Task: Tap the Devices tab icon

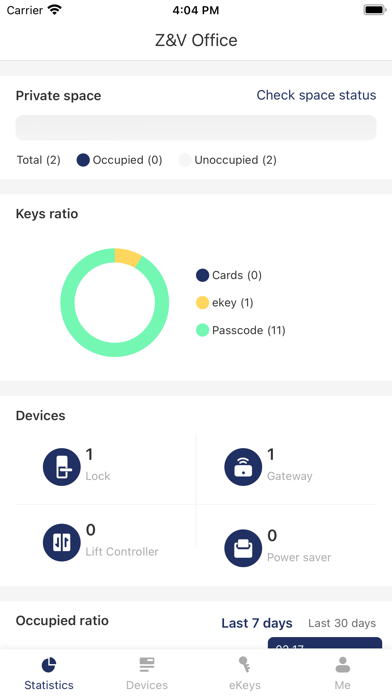Action: click(147, 665)
